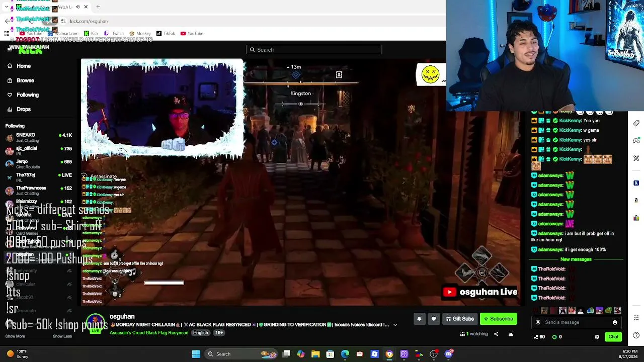Open the Twitch bookmark
Image resolution: width=644 pixels, height=362 pixels.
click(x=114, y=34)
